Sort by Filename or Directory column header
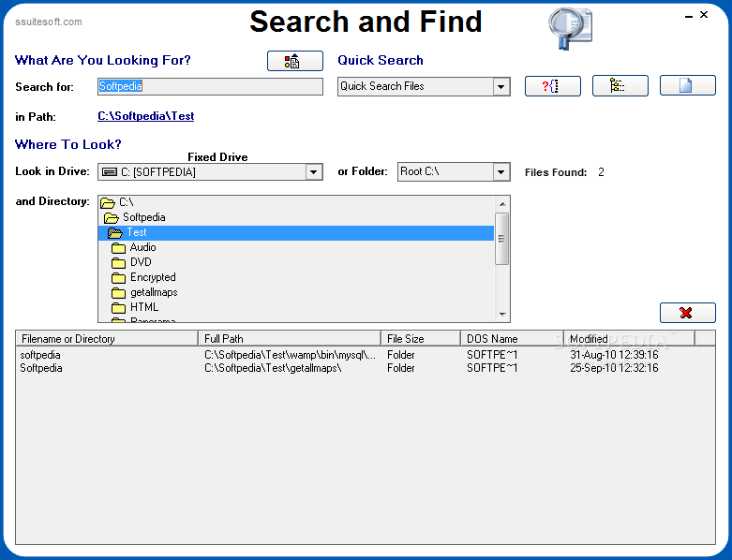Screen dimensions: 732x560 click(107, 339)
